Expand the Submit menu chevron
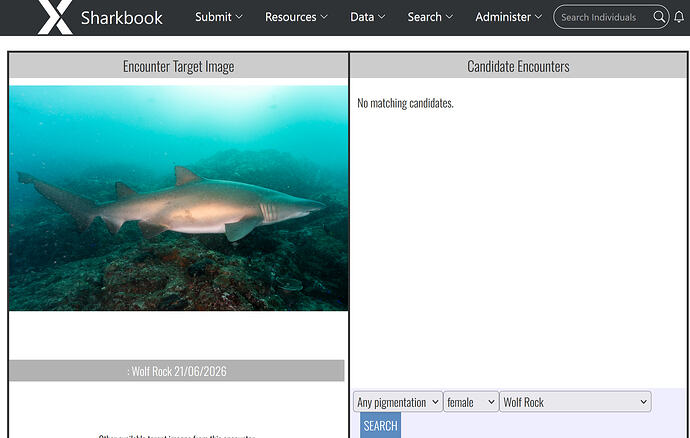The image size is (690, 438). point(239,17)
